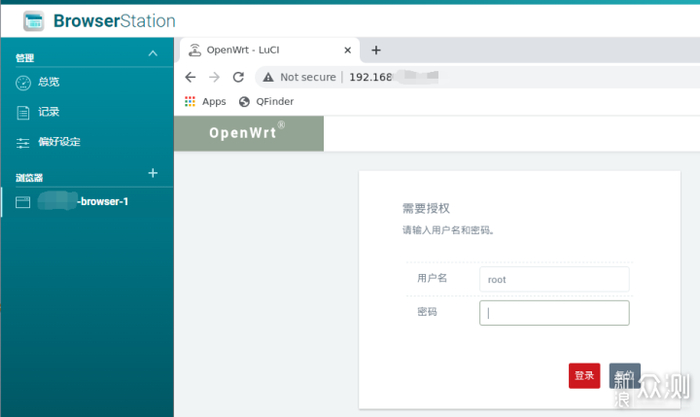This screenshot has height=417, width=700.
Task: Click the BrowserStation logo icon
Action: (x=34, y=21)
